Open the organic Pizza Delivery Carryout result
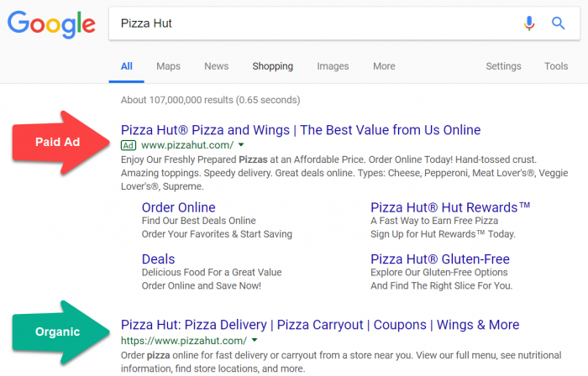This screenshot has height=376, width=588. tap(320, 325)
